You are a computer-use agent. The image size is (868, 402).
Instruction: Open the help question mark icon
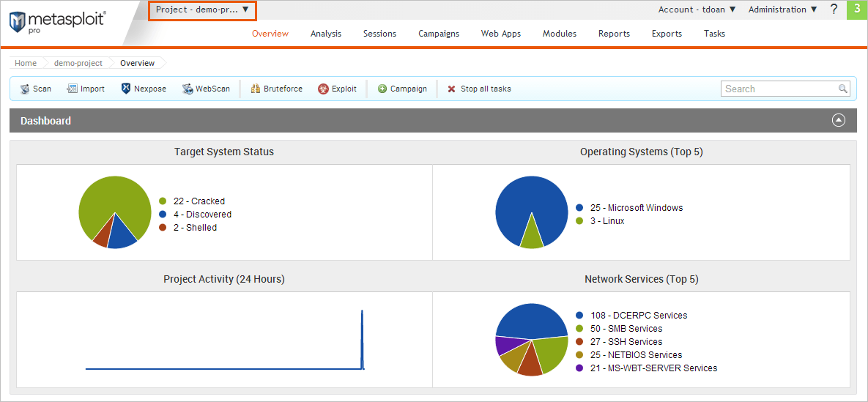(834, 10)
